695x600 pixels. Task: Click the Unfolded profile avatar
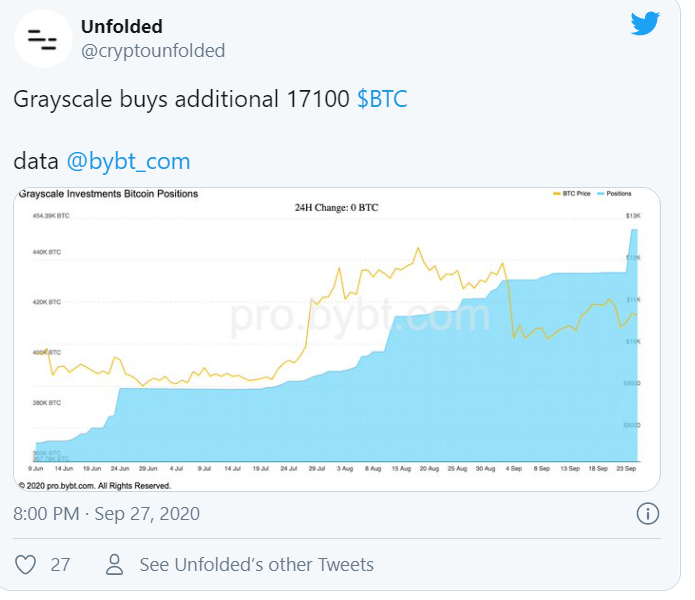[x=42, y=39]
